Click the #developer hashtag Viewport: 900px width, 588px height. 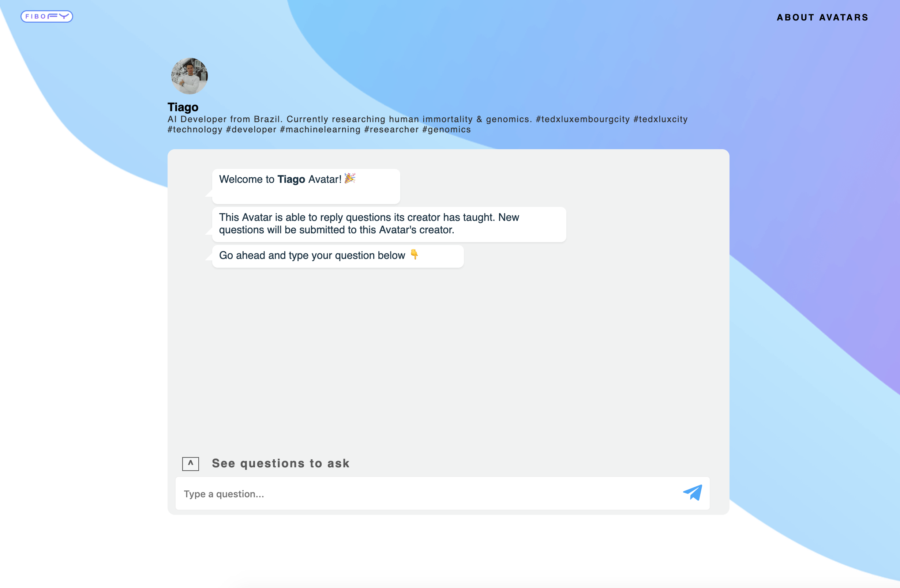click(x=251, y=129)
